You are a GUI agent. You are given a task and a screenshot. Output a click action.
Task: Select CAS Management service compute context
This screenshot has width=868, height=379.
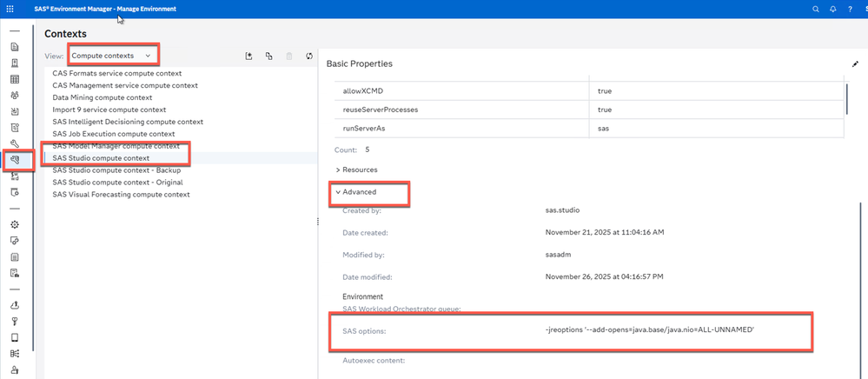point(181,85)
